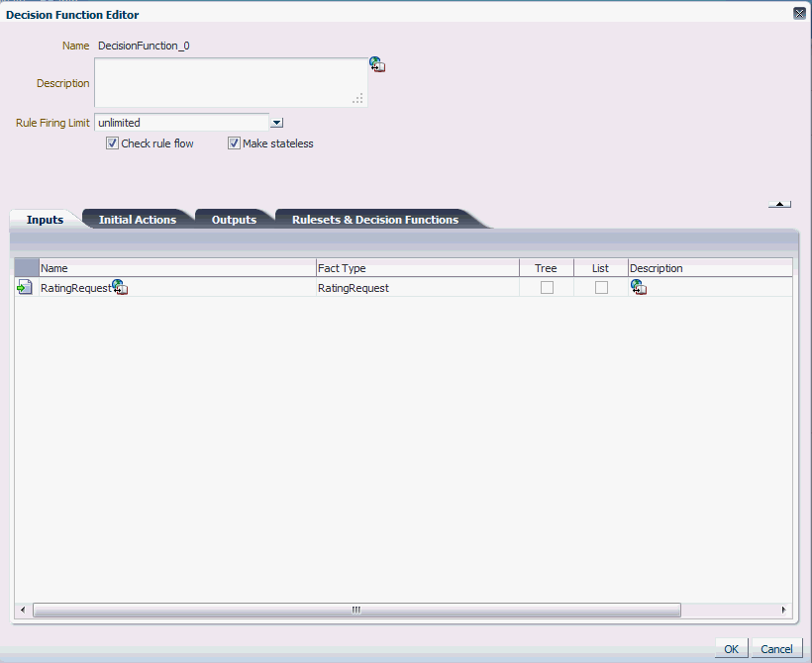Select the RatingRequest name cell text
The width and height of the screenshot is (812, 663).
[75, 288]
